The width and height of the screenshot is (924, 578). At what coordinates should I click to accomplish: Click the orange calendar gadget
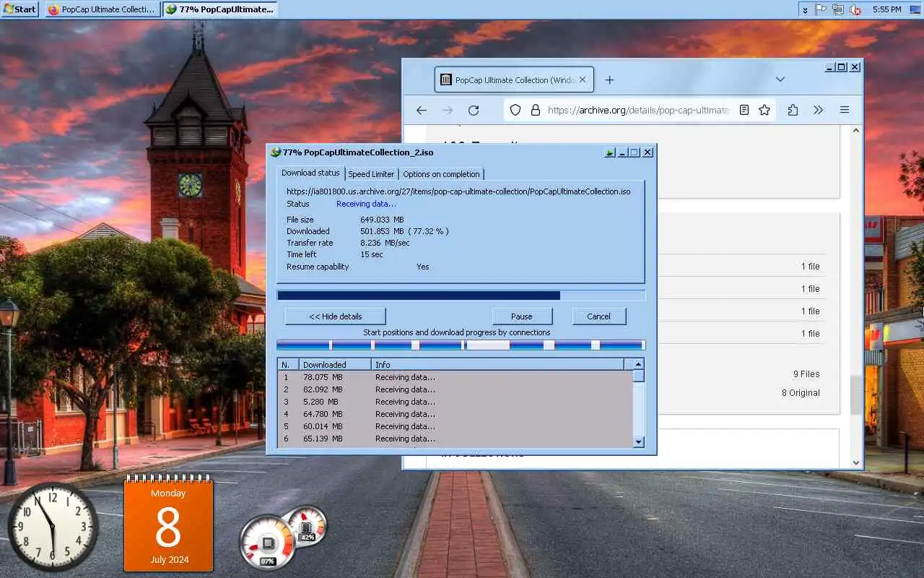click(x=168, y=525)
